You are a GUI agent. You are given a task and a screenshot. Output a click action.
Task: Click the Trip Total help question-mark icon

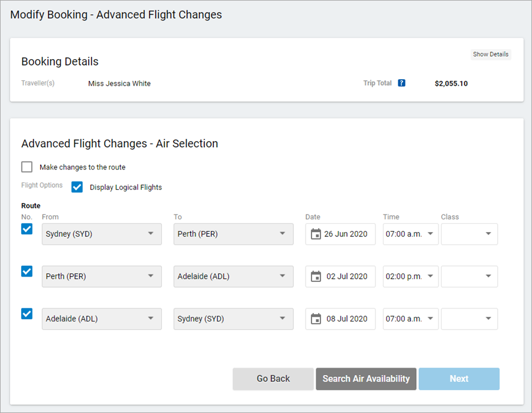coord(401,83)
